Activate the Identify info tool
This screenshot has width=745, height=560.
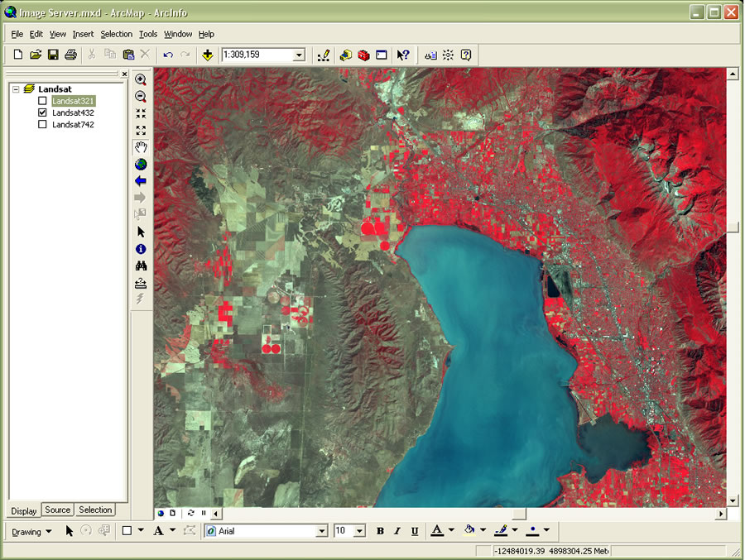(x=141, y=249)
